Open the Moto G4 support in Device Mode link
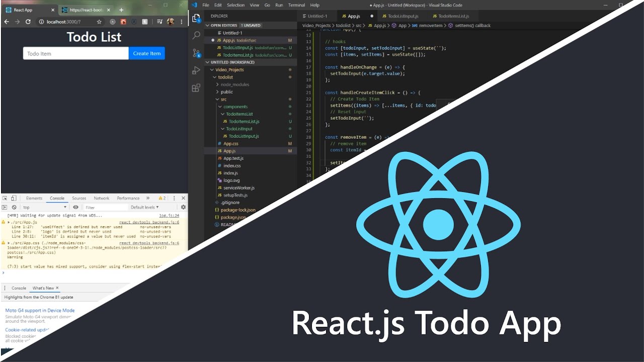 point(40,311)
